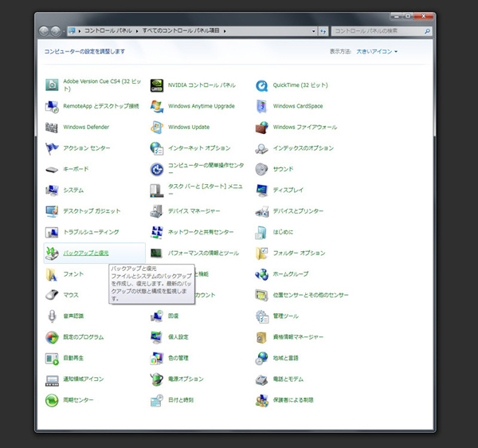Open the 既定のプログラム link
The height and width of the screenshot is (448, 478).
83,337
